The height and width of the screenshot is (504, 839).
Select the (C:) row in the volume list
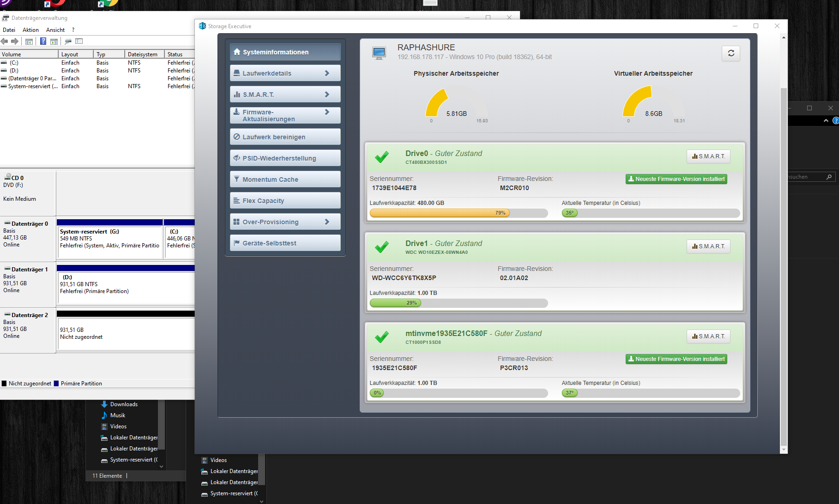coord(97,63)
